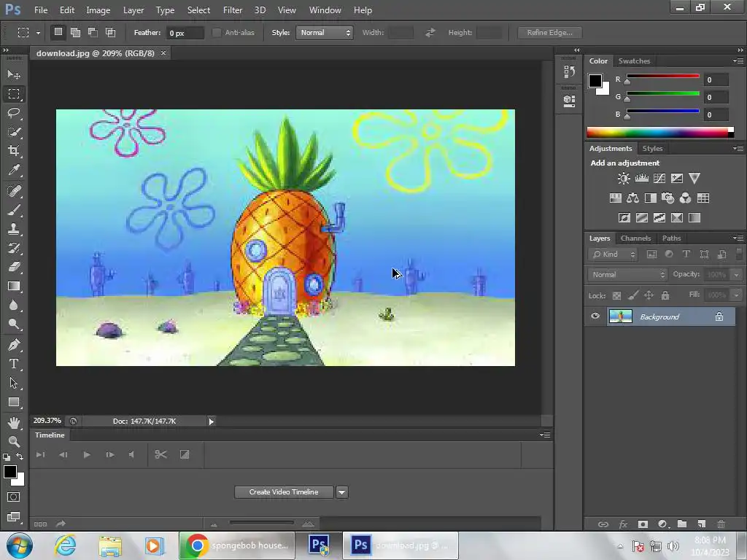Image resolution: width=747 pixels, height=560 pixels.
Task: Select the Clone Stamp tool
Action: click(14, 228)
